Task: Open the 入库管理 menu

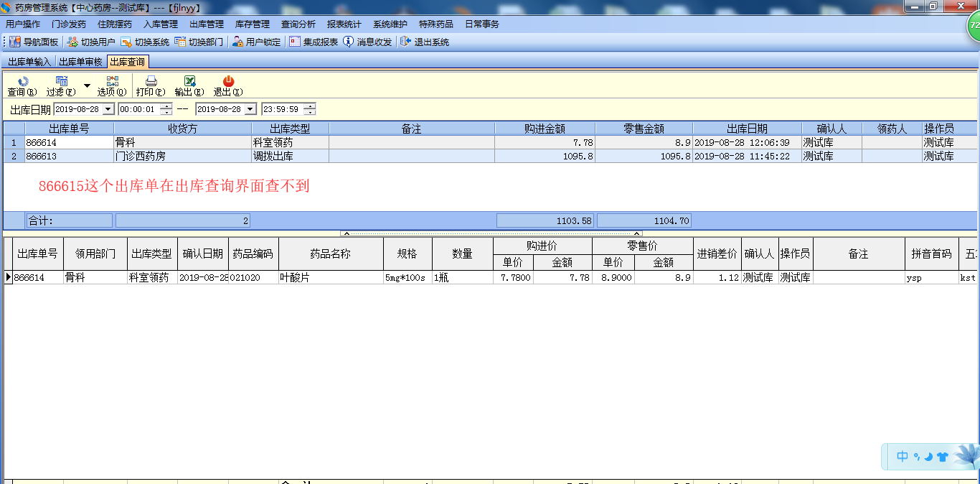Action: pos(161,24)
